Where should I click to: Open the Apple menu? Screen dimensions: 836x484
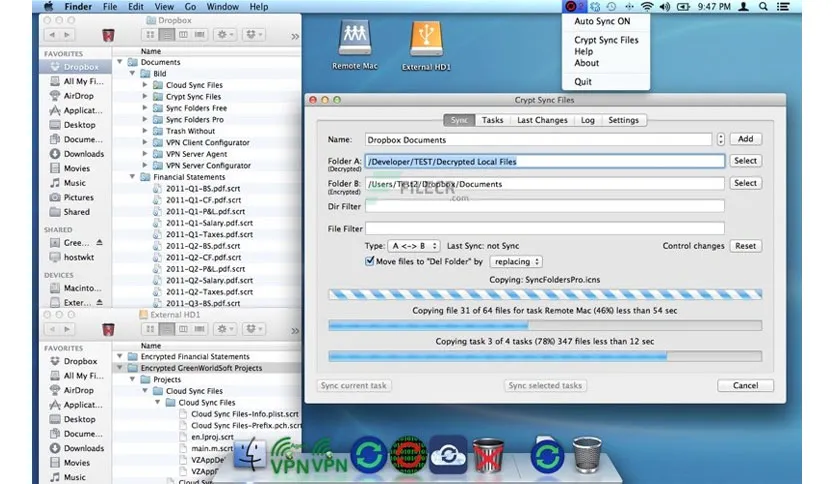pos(48,6)
